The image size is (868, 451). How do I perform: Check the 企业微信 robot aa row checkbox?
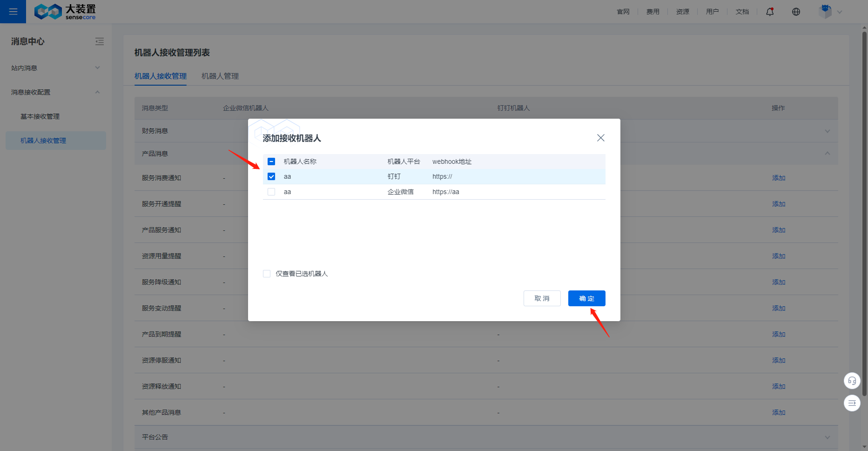click(x=271, y=192)
